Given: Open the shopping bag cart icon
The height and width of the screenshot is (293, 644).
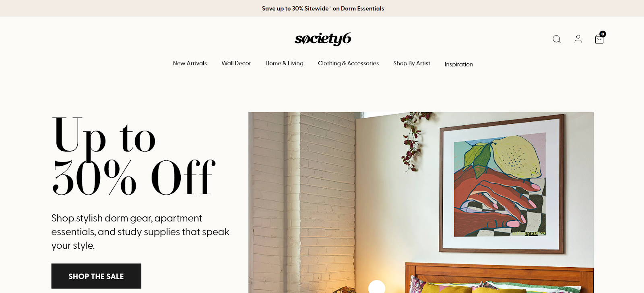Looking at the screenshot, I should pyautogui.click(x=599, y=39).
